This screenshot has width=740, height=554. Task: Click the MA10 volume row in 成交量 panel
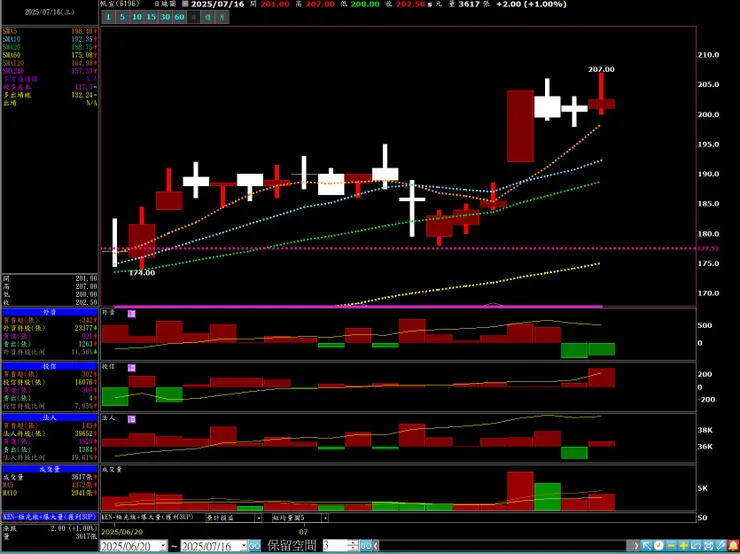coord(50,493)
